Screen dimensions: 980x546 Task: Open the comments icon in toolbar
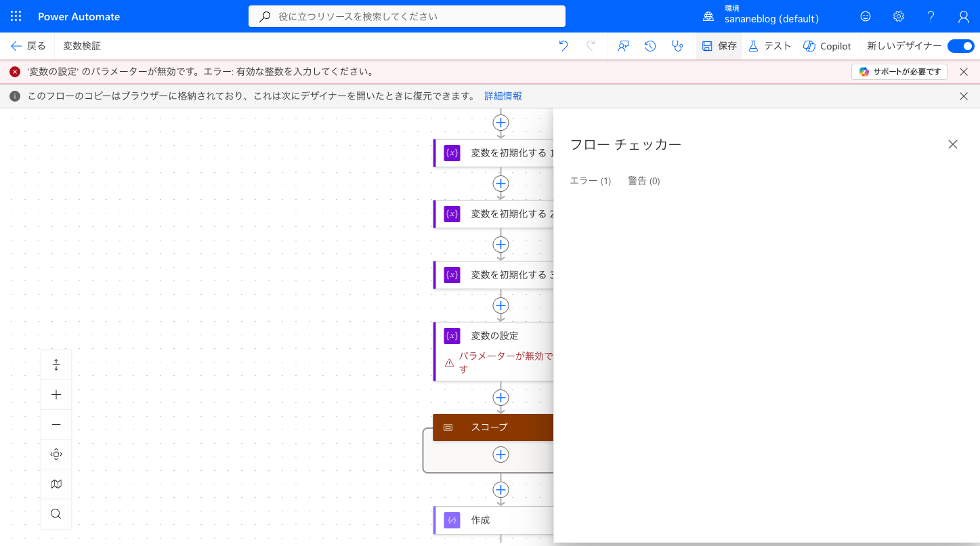(623, 46)
